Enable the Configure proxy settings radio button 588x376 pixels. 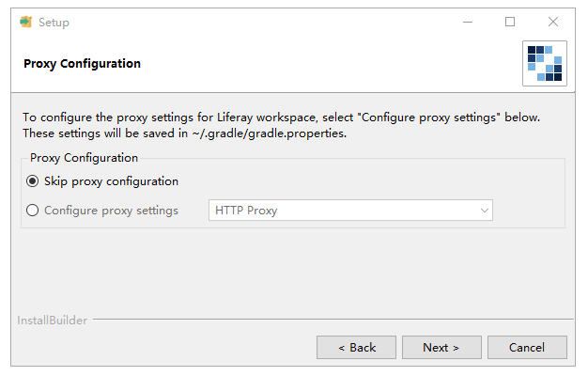33,211
